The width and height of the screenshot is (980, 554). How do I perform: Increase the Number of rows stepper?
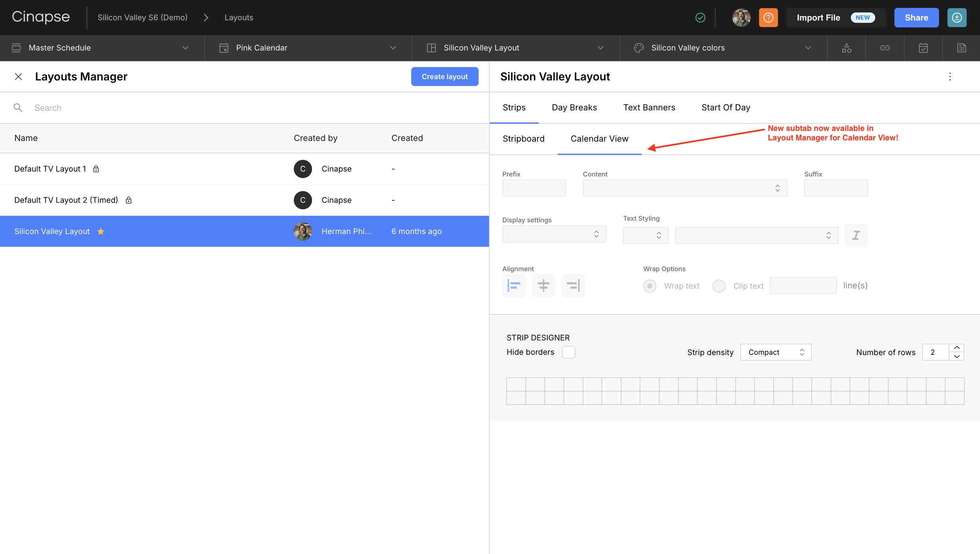click(956, 348)
